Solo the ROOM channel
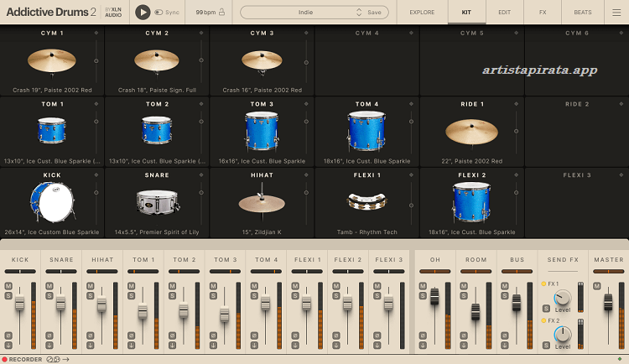 464,296
